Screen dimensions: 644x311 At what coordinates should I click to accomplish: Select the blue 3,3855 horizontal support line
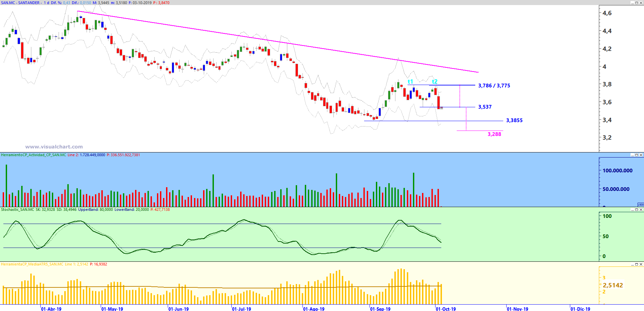[x=434, y=121]
